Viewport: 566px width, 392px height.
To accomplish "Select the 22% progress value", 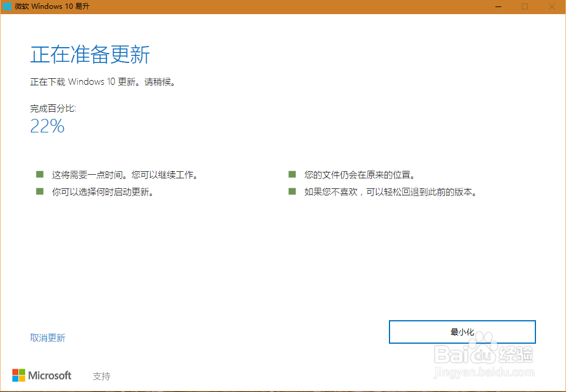I will point(47,126).
